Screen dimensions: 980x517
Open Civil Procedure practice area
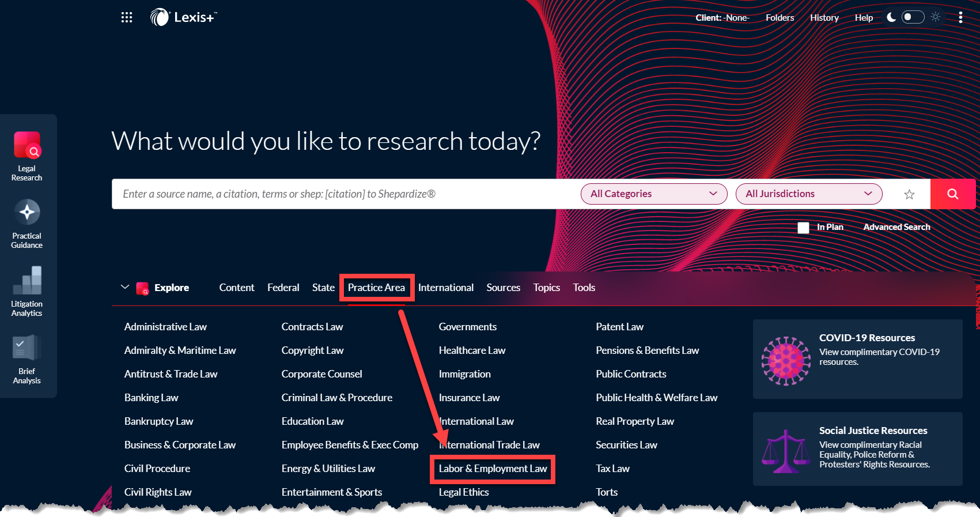coord(157,469)
